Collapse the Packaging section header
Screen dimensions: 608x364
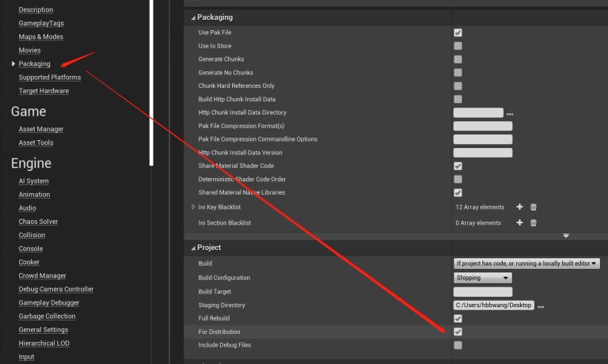point(192,17)
